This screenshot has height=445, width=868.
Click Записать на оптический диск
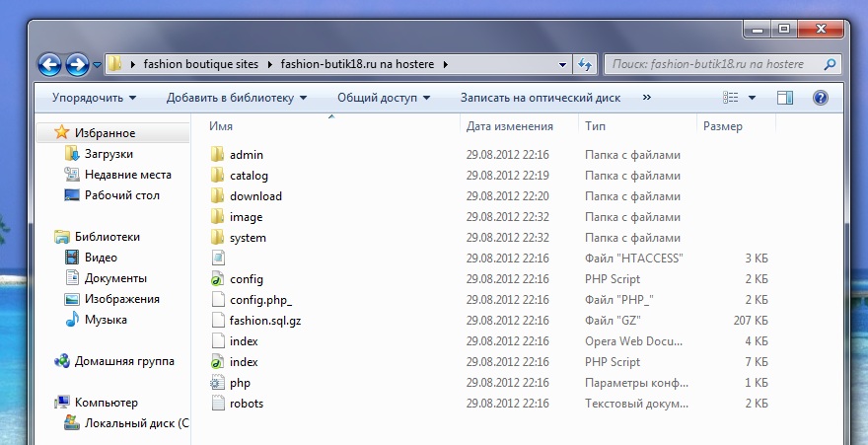click(540, 98)
